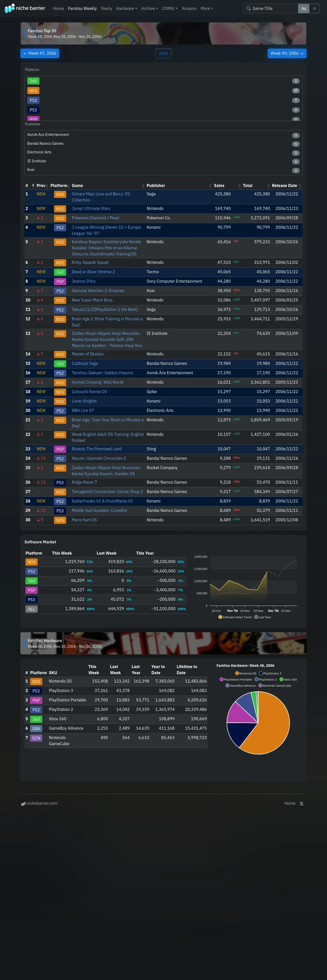
Task: Sort table by Game column
Action: tap(108, 186)
